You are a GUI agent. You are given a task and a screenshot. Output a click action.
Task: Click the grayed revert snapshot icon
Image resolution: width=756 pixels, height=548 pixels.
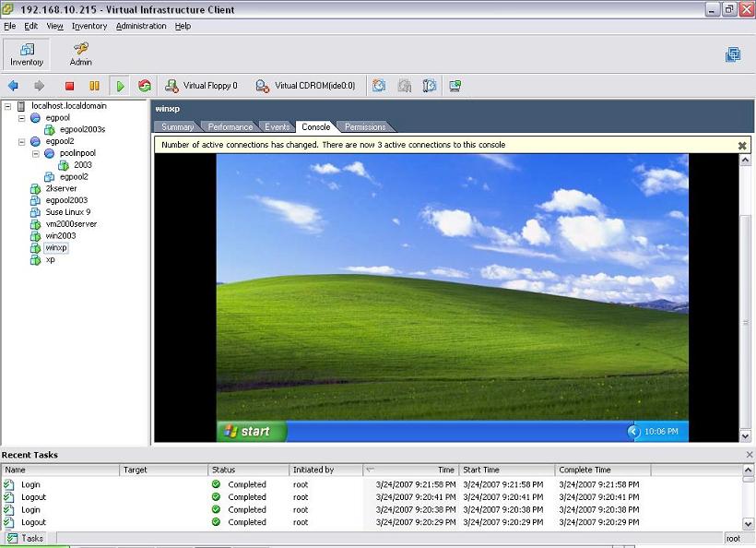[x=405, y=86]
